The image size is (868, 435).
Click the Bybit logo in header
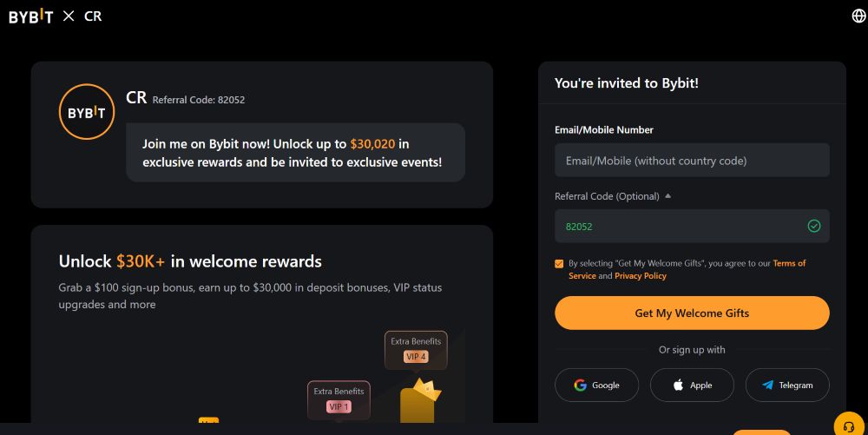pos(31,16)
